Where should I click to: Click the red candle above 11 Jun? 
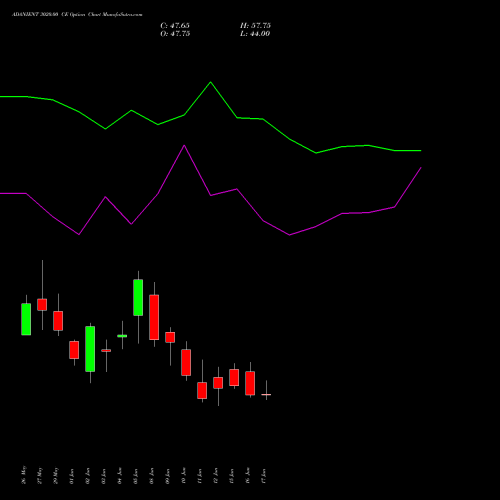(202, 390)
